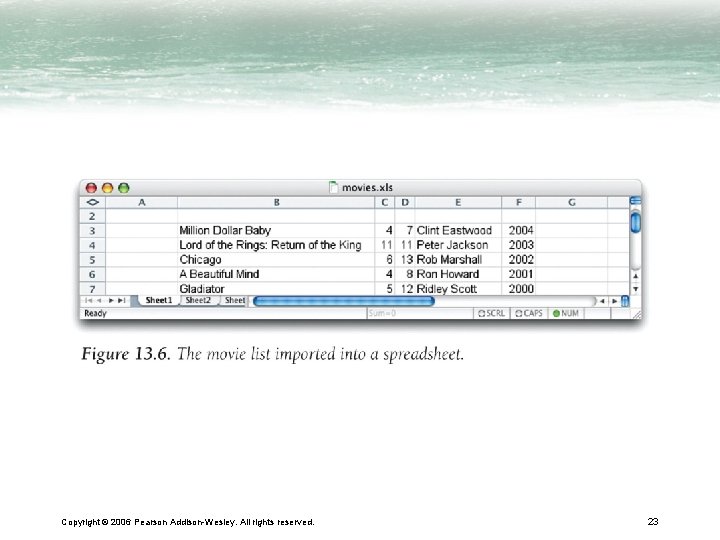Go to previous sheet tab arrow
This screenshot has height=540, width=720.
(99, 300)
